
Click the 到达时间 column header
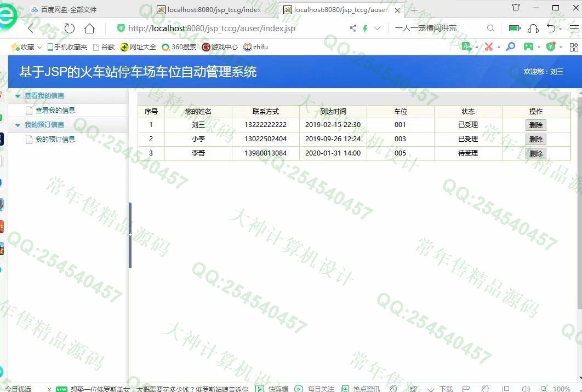click(x=333, y=111)
